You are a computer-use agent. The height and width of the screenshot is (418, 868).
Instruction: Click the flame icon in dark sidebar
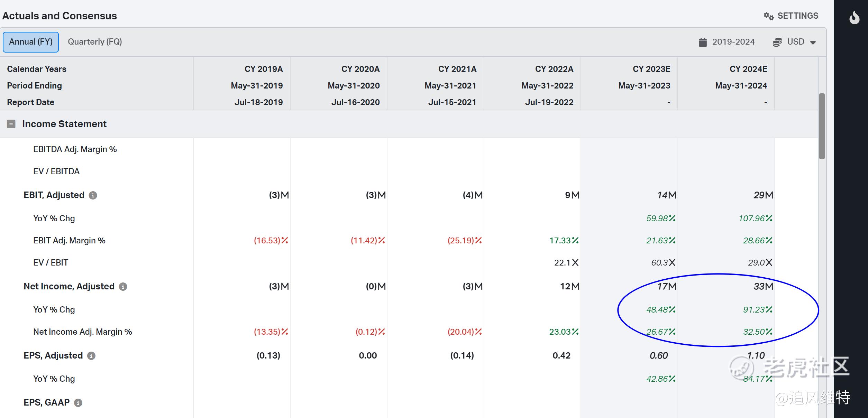point(854,17)
